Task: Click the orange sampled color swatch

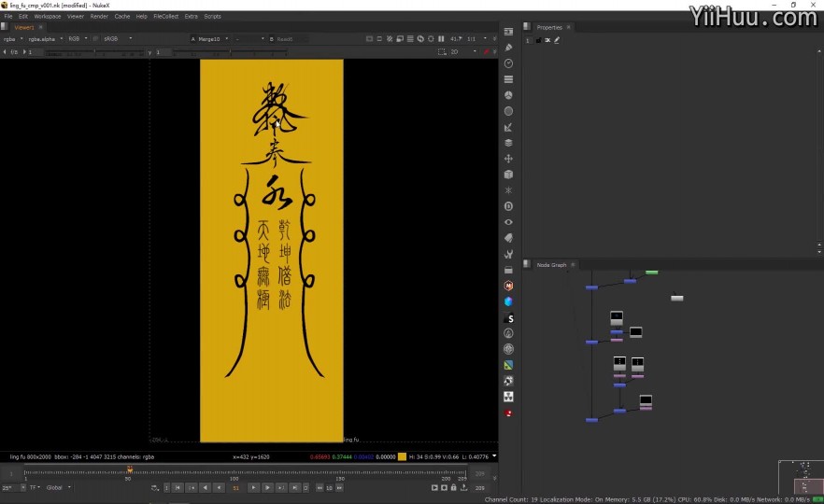Action: point(403,456)
